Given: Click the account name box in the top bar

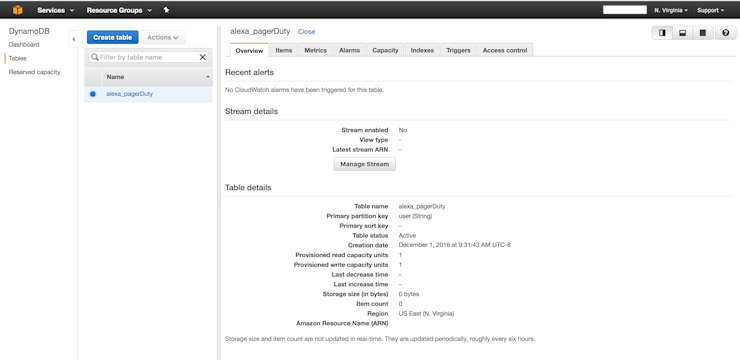Looking at the screenshot, I should pyautogui.click(x=625, y=10).
